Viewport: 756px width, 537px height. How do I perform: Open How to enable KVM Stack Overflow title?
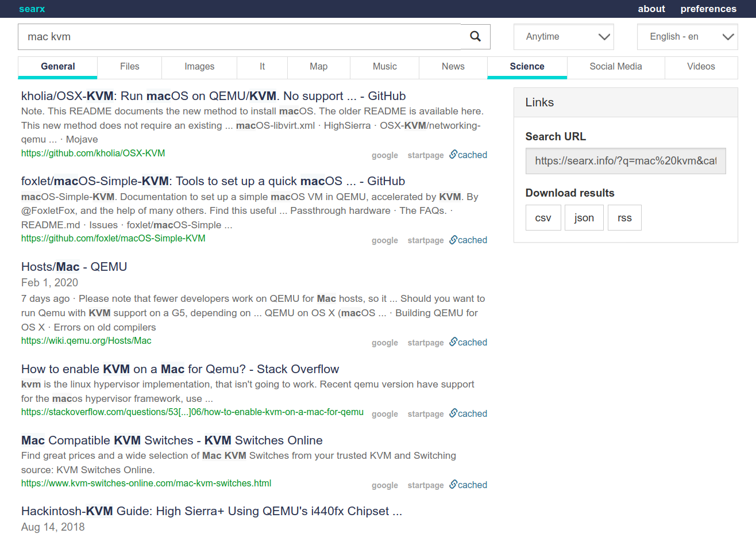click(x=180, y=369)
